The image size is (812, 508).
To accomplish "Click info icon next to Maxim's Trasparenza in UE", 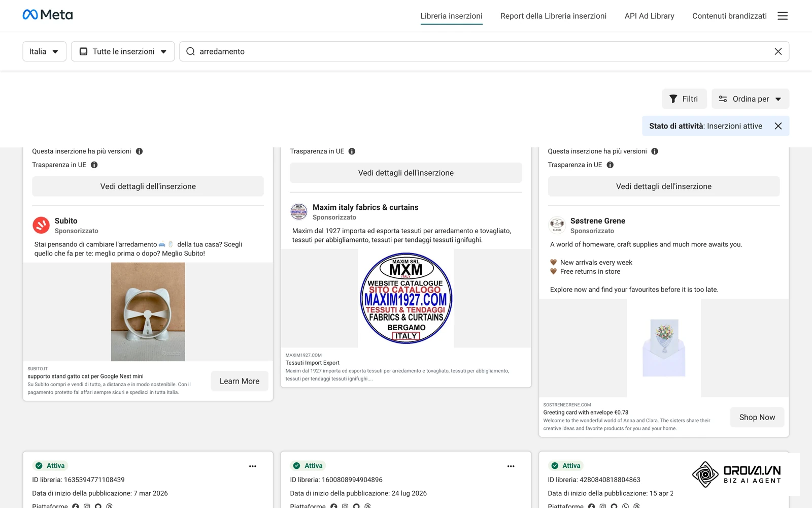I will tap(352, 151).
